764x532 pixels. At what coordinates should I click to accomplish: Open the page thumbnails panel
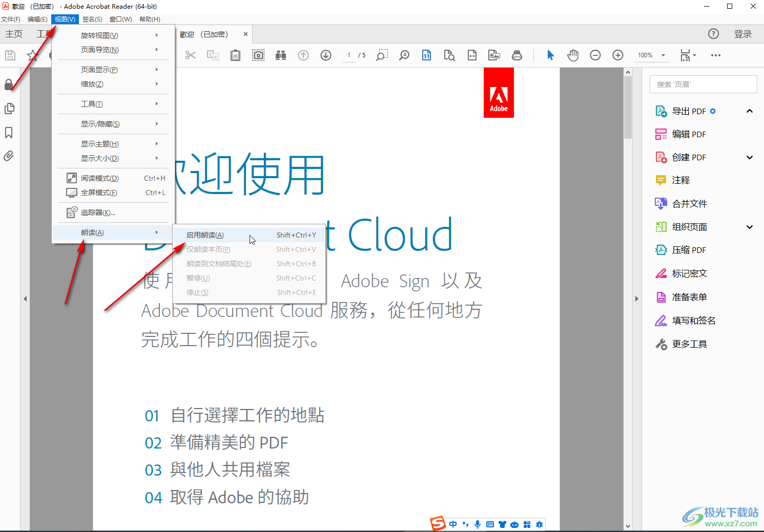pos(9,109)
